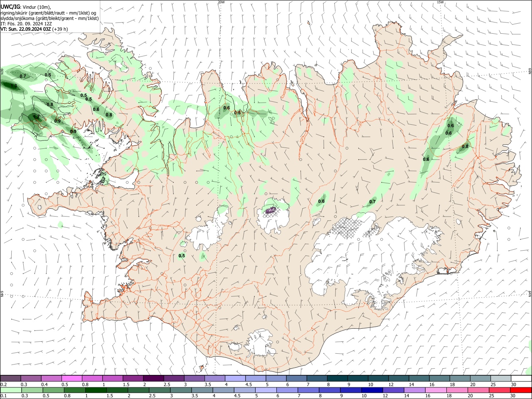Click the 0.8 value in East Iceland
Viewport: 532px width, 399px height.
point(465,146)
